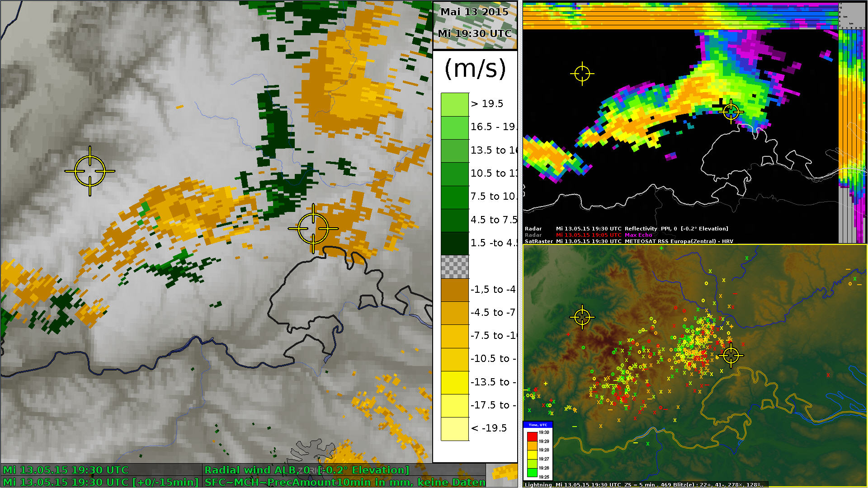
Task: Click the western crosshair marker on wind map
Action: tap(90, 171)
